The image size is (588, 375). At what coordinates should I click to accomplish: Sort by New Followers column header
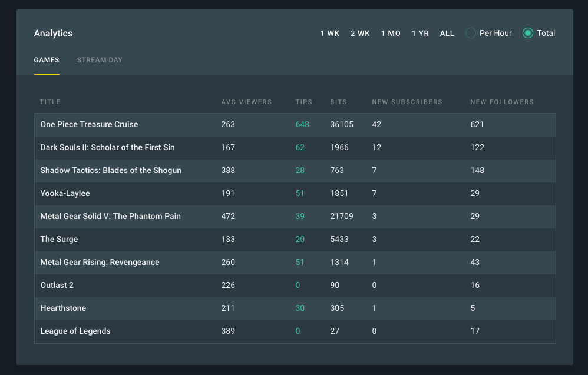(x=502, y=102)
